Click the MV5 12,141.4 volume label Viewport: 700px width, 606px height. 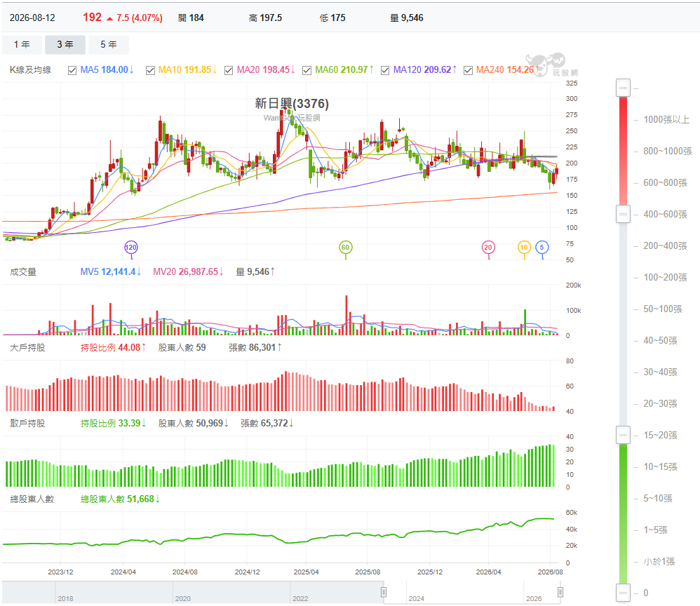coord(111,272)
